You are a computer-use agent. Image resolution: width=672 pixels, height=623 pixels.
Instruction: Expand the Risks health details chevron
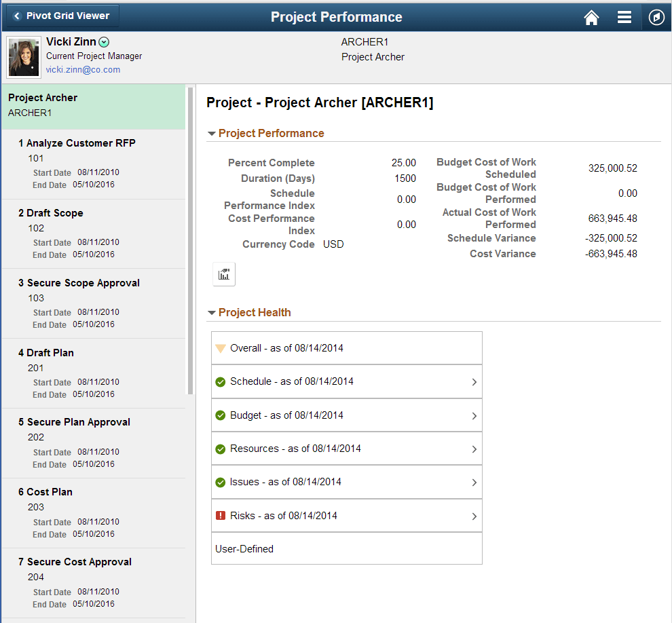(x=475, y=515)
